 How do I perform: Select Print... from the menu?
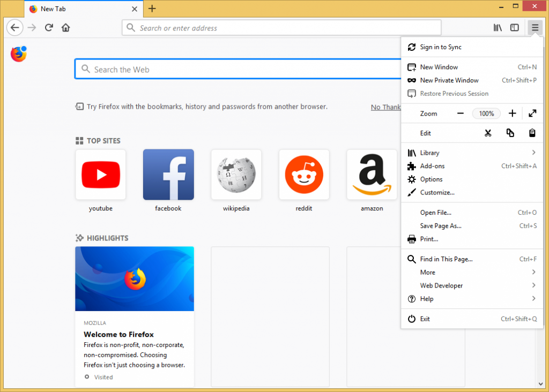[472, 239]
